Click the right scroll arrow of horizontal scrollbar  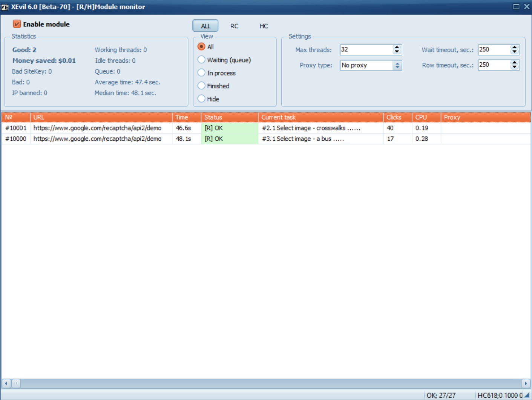[x=526, y=383]
